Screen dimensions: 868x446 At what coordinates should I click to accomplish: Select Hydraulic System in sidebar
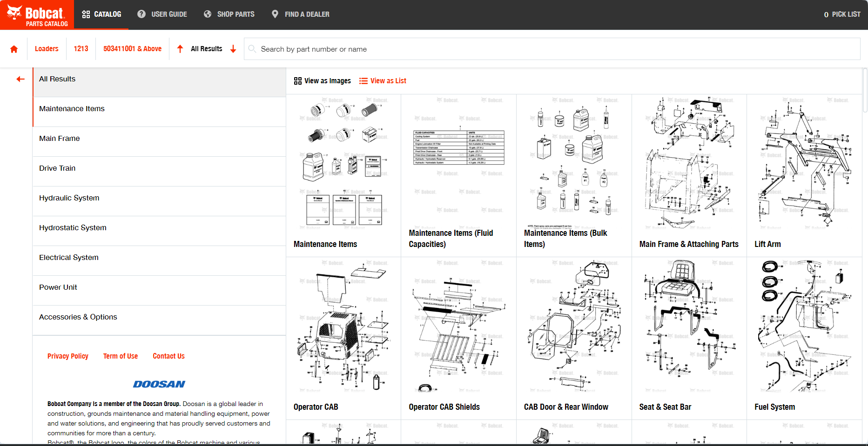point(69,198)
